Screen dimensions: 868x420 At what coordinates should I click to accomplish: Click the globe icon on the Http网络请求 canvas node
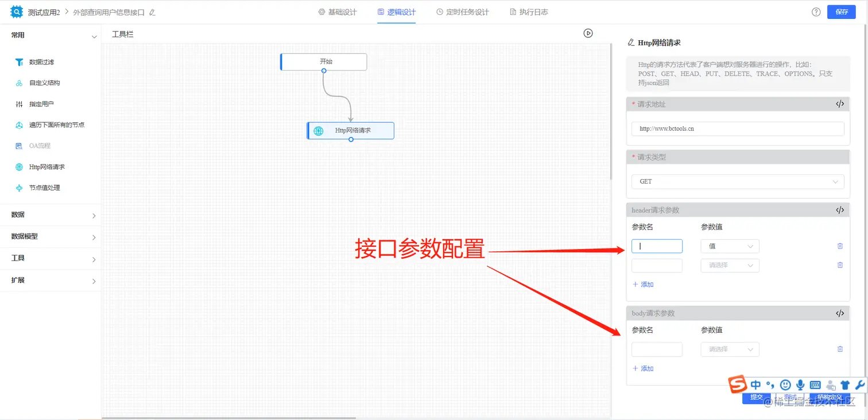pyautogui.click(x=318, y=131)
